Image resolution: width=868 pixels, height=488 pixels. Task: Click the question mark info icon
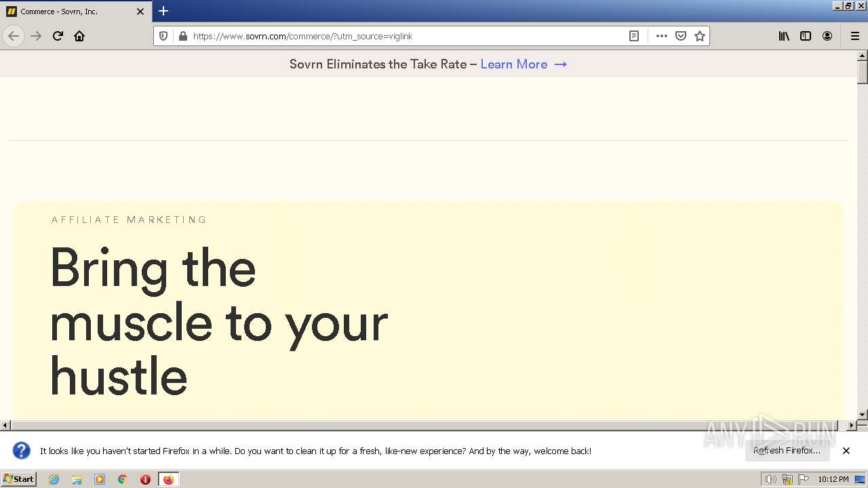pos(22,451)
